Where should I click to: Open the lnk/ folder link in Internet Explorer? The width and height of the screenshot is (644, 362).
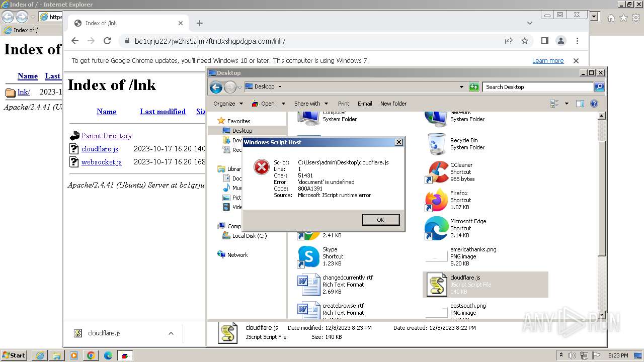click(24, 92)
